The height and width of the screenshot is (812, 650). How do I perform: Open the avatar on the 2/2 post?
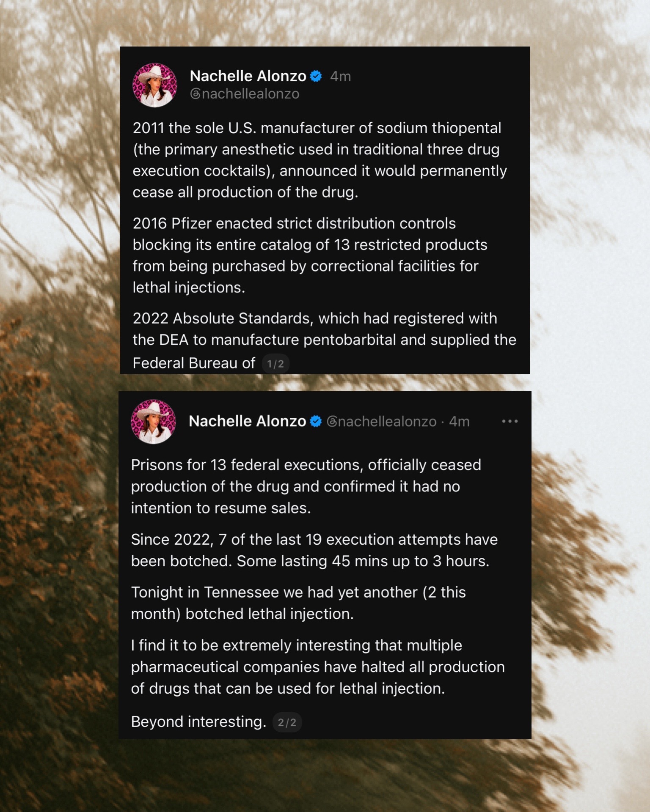153,422
